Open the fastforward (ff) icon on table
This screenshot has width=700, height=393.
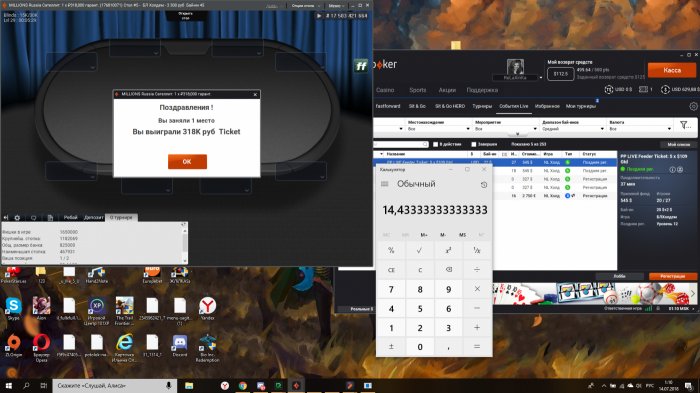[x=361, y=66]
